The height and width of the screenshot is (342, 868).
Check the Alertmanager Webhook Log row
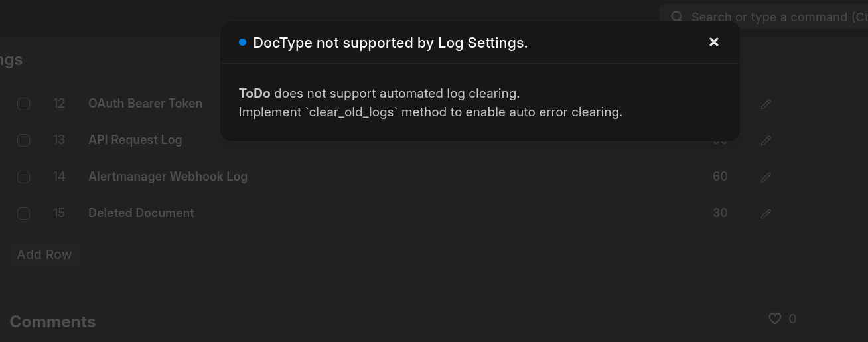click(x=24, y=177)
